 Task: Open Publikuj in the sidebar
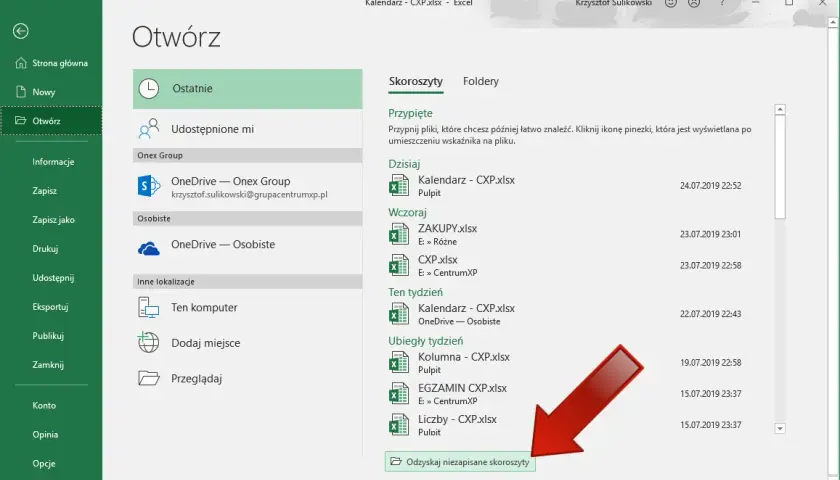pos(48,335)
